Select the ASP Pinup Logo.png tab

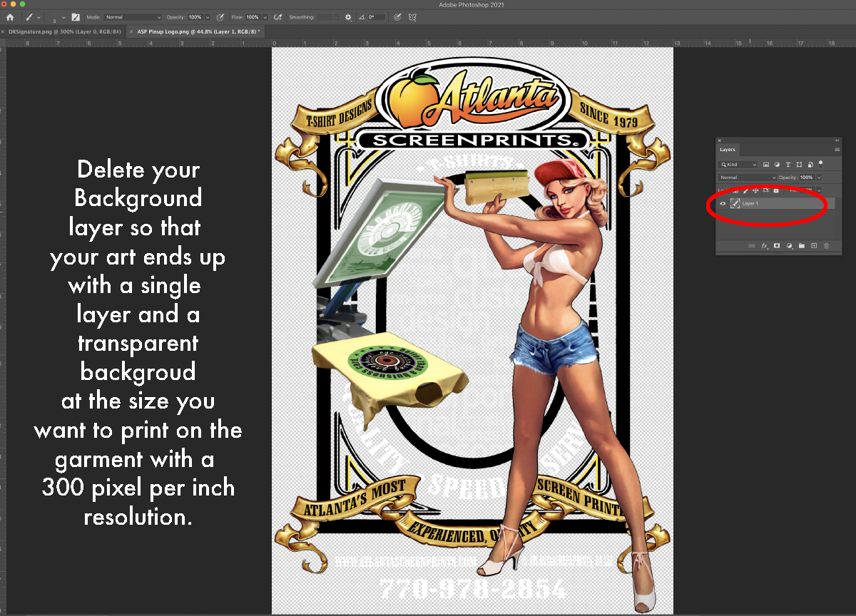click(x=198, y=31)
